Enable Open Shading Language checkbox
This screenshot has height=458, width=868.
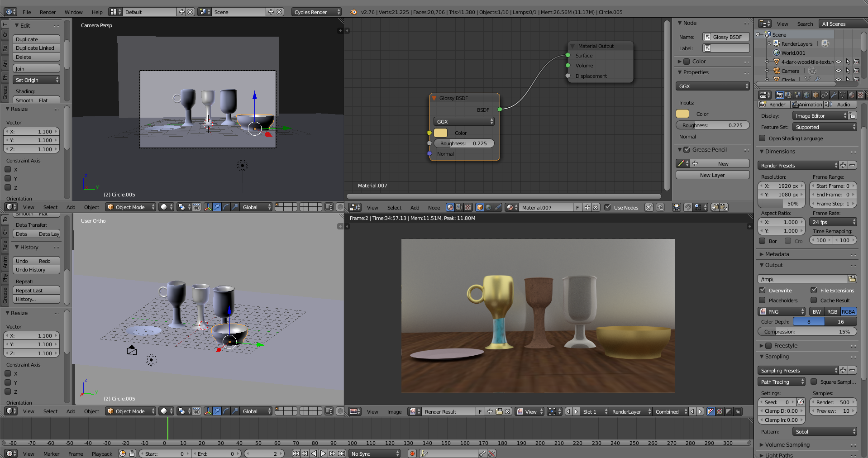click(x=763, y=138)
